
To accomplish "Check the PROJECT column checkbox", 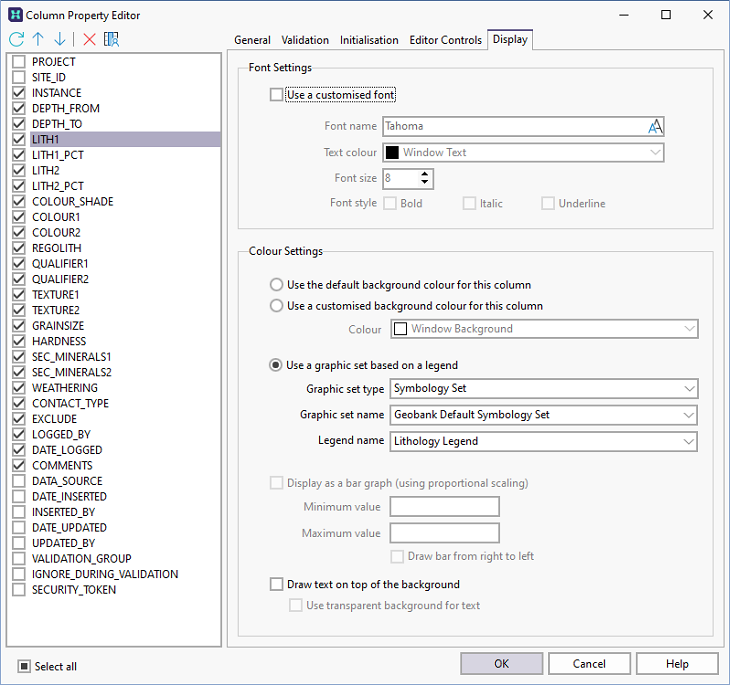I will click(18, 62).
